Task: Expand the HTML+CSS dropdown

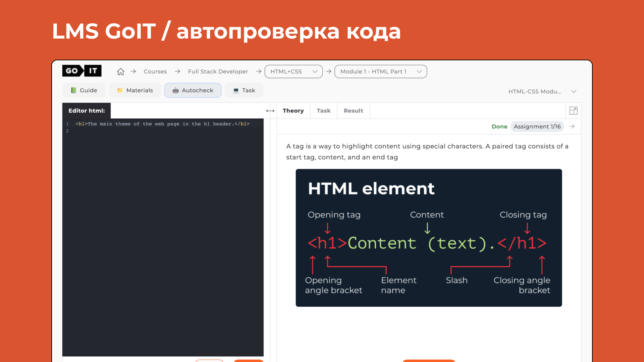Action: [x=293, y=71]
